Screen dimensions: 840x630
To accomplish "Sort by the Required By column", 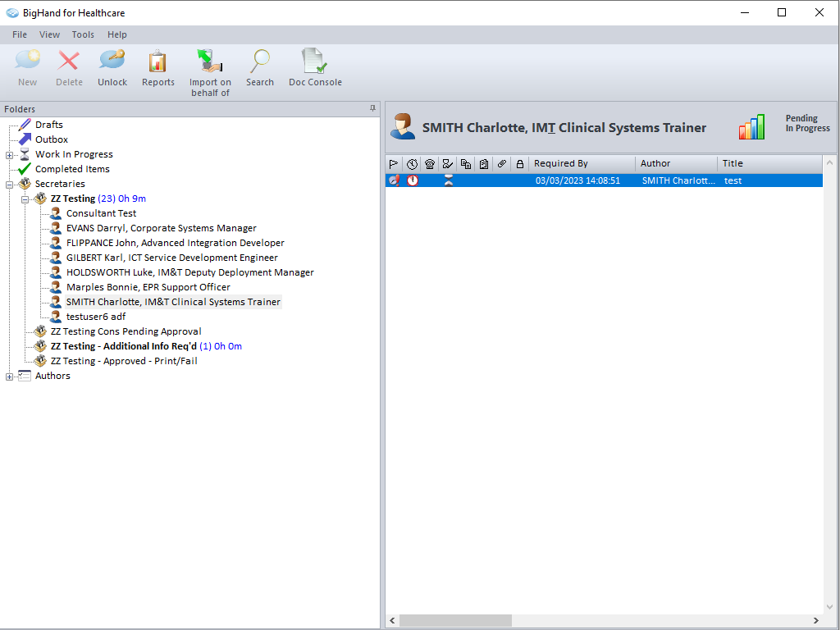I will click(582, 164).
